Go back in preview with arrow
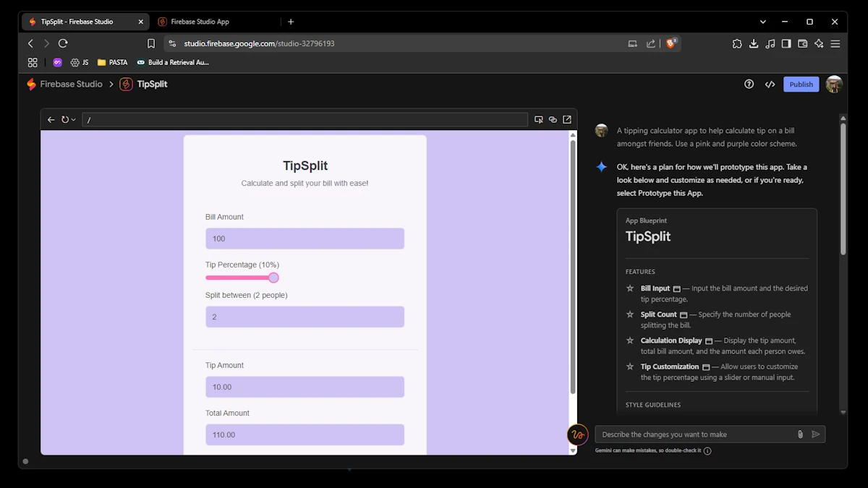The image size is (868, 488). 51,120
